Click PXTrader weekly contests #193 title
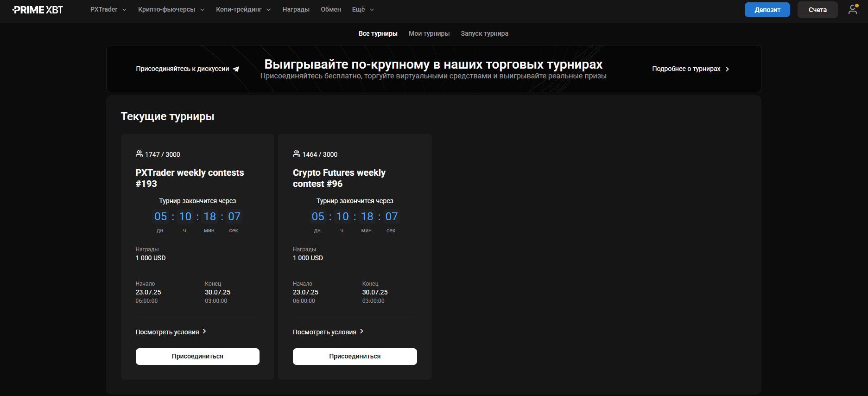 coord(190,178)
